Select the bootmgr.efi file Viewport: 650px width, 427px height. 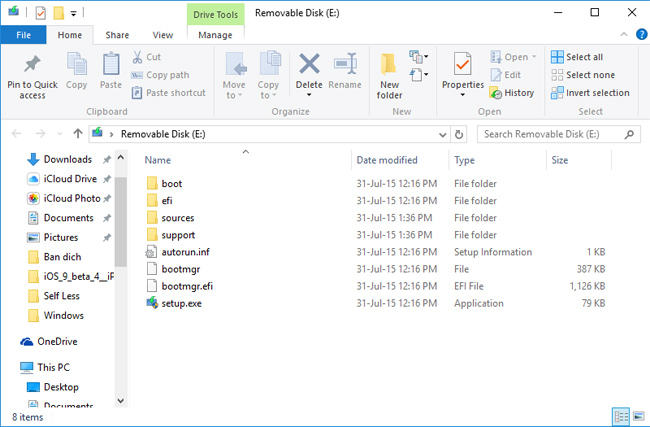click(x=187, y=286)
